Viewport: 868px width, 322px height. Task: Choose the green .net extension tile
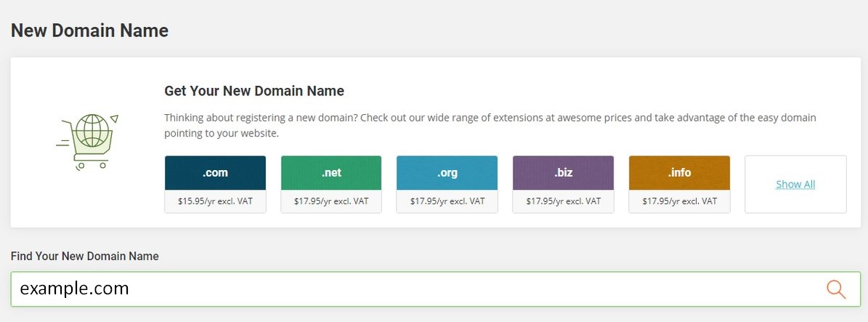(331, 173)
